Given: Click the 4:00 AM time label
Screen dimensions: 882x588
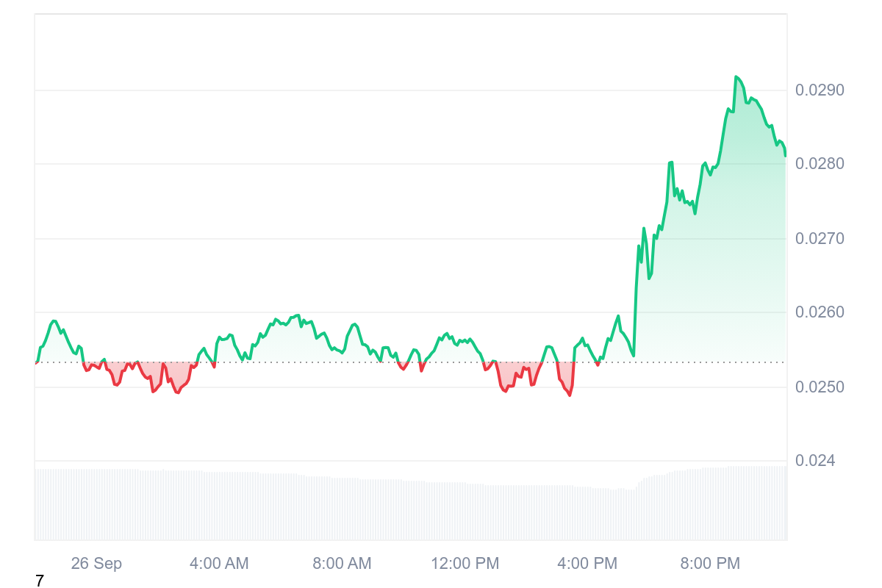Looking at the screenshot, I should tap(219, 564).
